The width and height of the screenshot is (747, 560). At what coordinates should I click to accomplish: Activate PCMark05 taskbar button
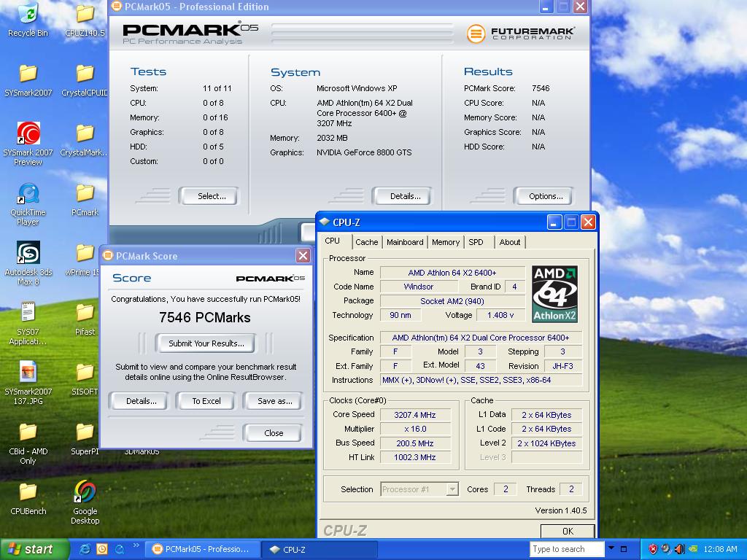(x=202, y=549)
